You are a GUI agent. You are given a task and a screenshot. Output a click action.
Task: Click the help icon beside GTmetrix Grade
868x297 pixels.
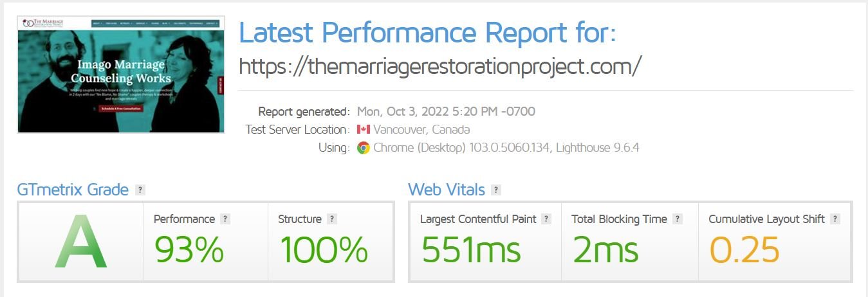[140, 190]
